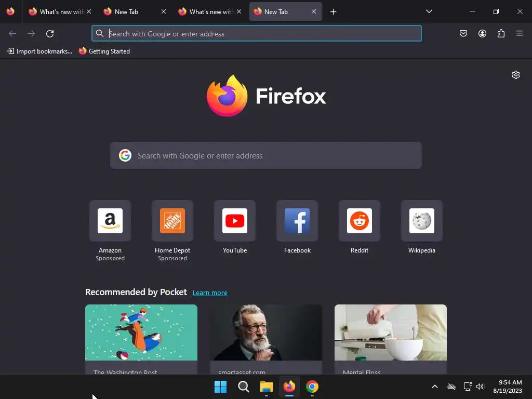This screenshot has width=532, height=399.
Task: Click the Google logo in the page search box
Action: click(125, 155)
